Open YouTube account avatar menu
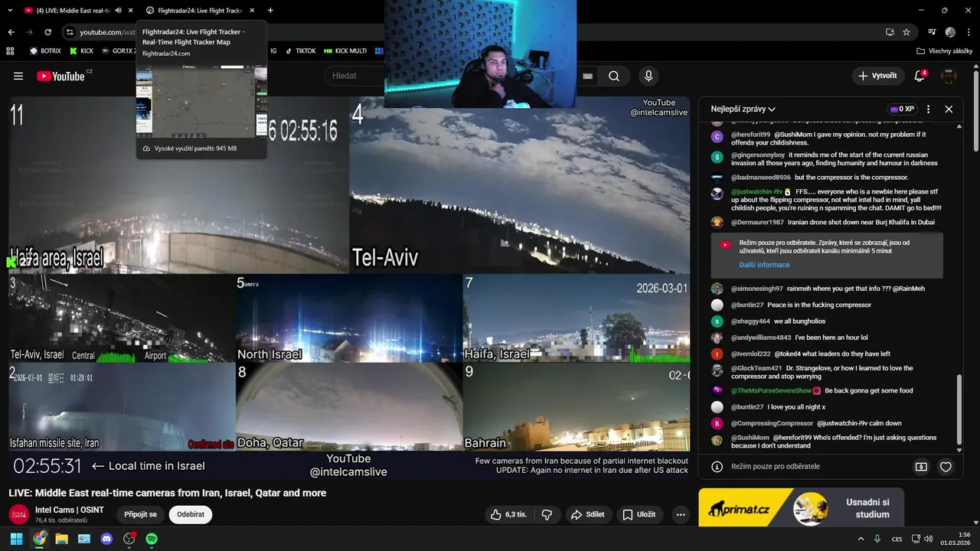The width and height of the screenshot is (980, 551). point(949,76)
